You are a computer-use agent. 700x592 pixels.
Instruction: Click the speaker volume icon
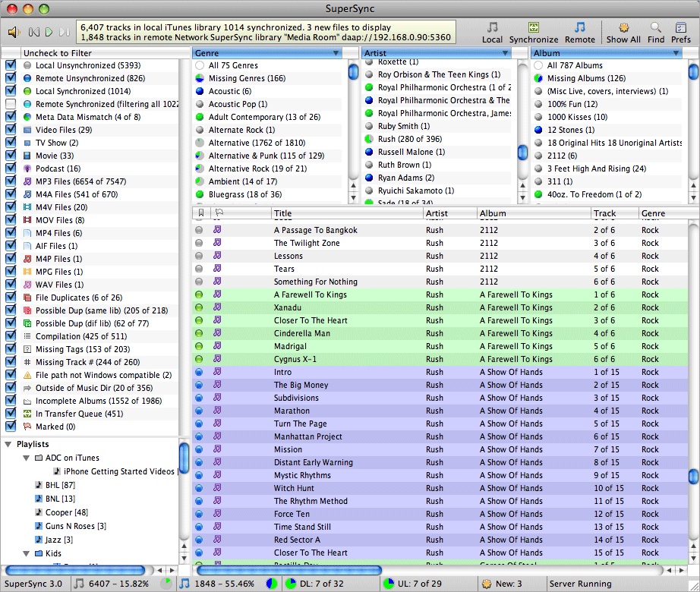14,32
